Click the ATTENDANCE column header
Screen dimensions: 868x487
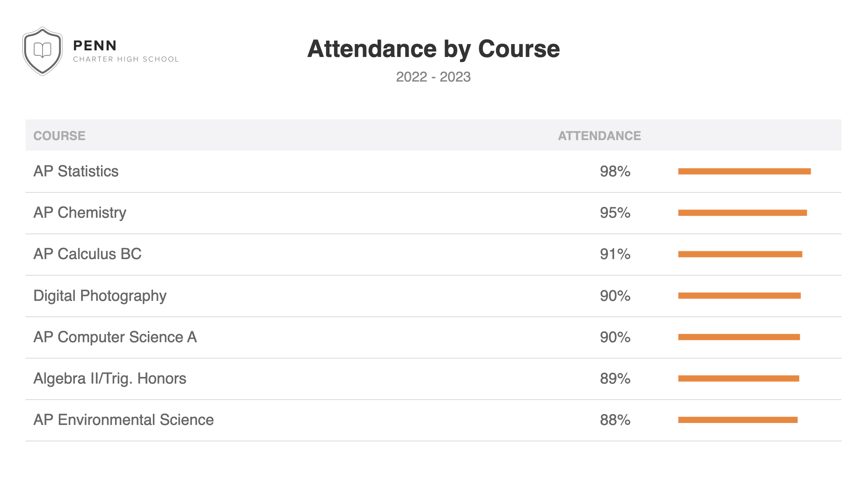click(x=599, y=136)
